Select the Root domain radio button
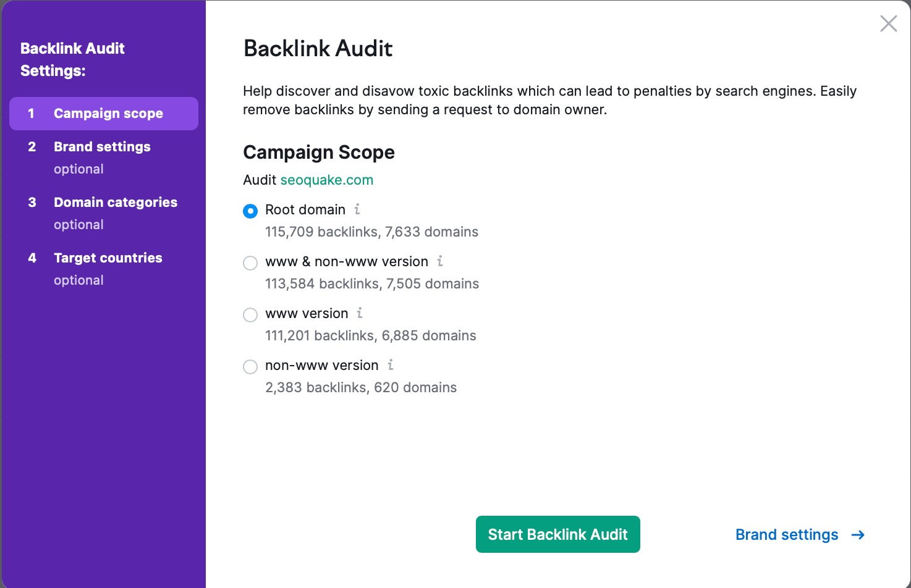Image resolution: width=911 pixels, height=588 pixels. [250, 211]
